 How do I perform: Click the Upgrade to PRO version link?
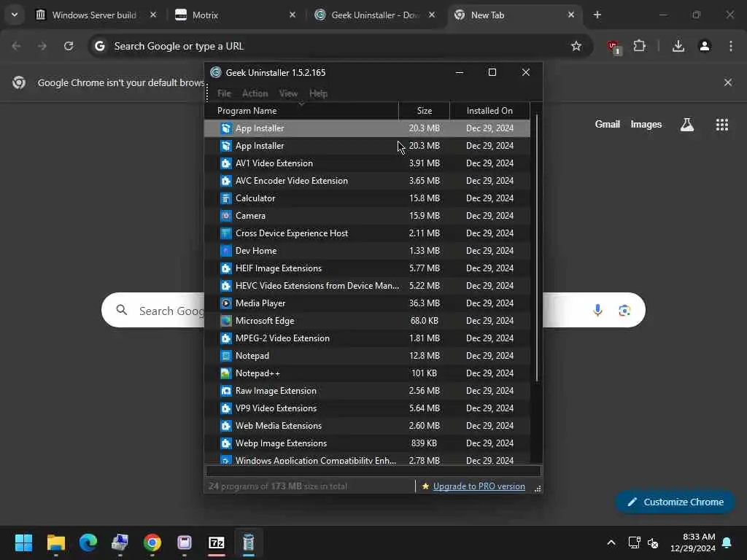tap(479, 486)
